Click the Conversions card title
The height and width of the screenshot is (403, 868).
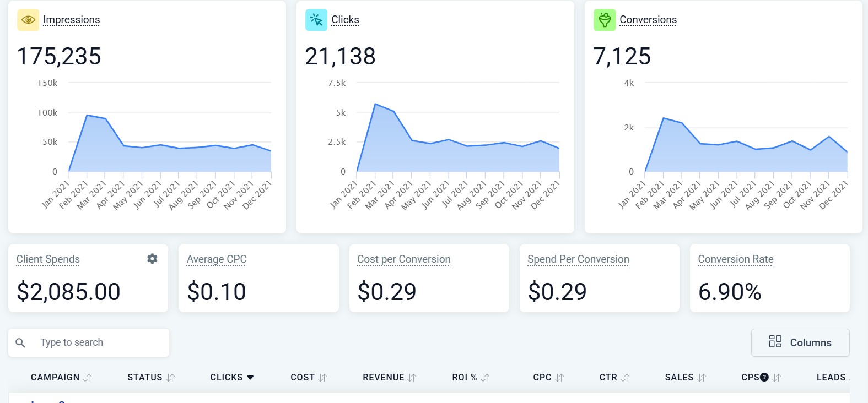[x=648, y=20]
